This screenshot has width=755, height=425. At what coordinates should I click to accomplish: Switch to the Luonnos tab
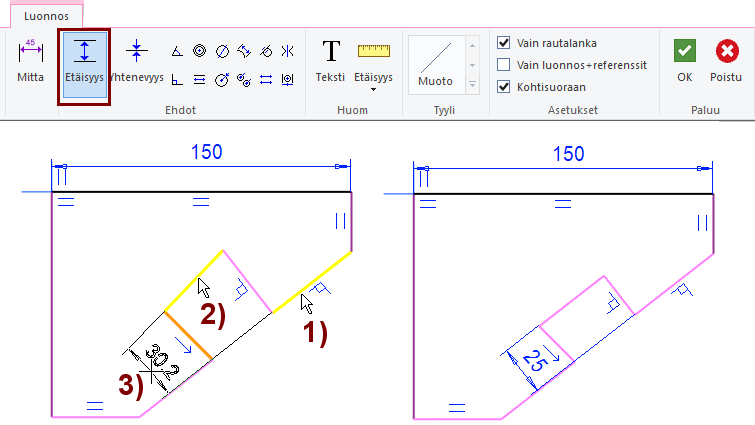(x=46, y=16)
